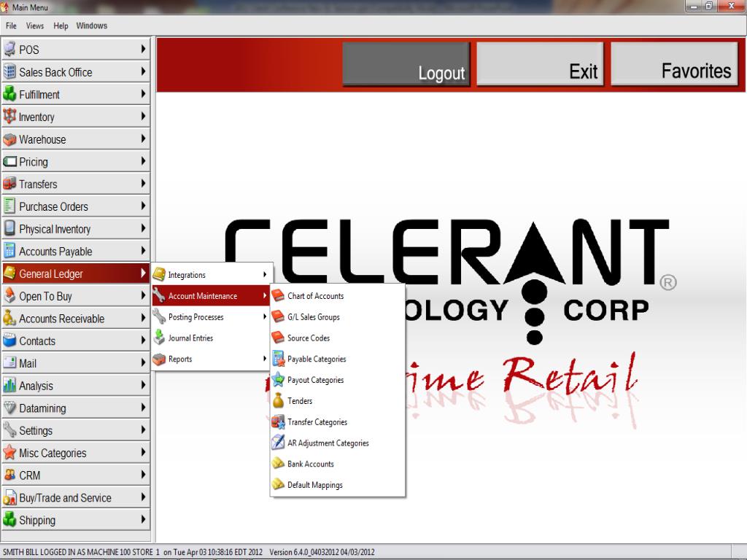
Task: Click the Journal Entries icon
Action: coord(159,338)
